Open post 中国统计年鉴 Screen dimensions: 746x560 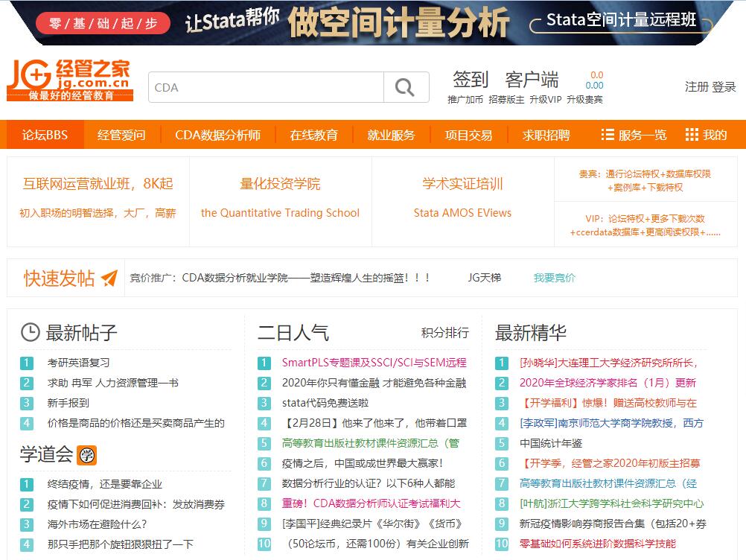550,443
